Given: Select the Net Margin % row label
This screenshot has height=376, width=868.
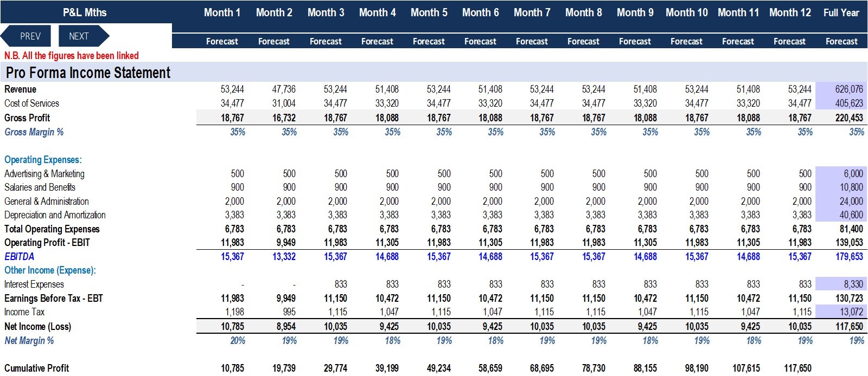Looking at the screenshot, I should point(29,341).
